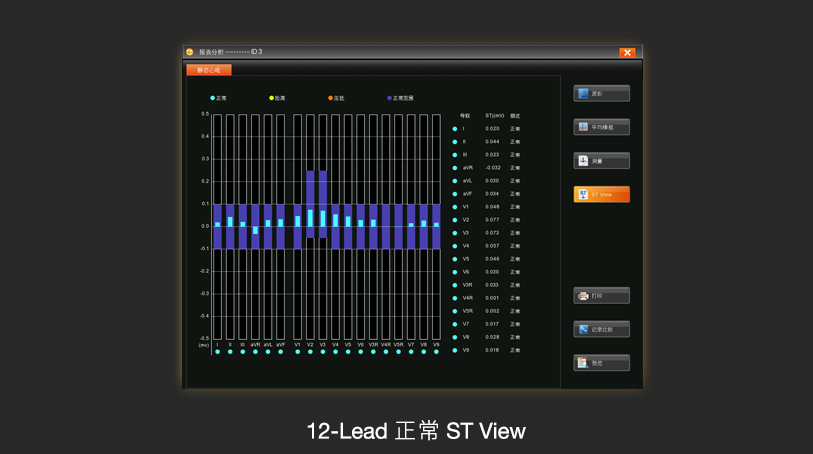Click the V1 axis label under chart
This screenshot has width=813, height=454.
[x=298, y=345]
